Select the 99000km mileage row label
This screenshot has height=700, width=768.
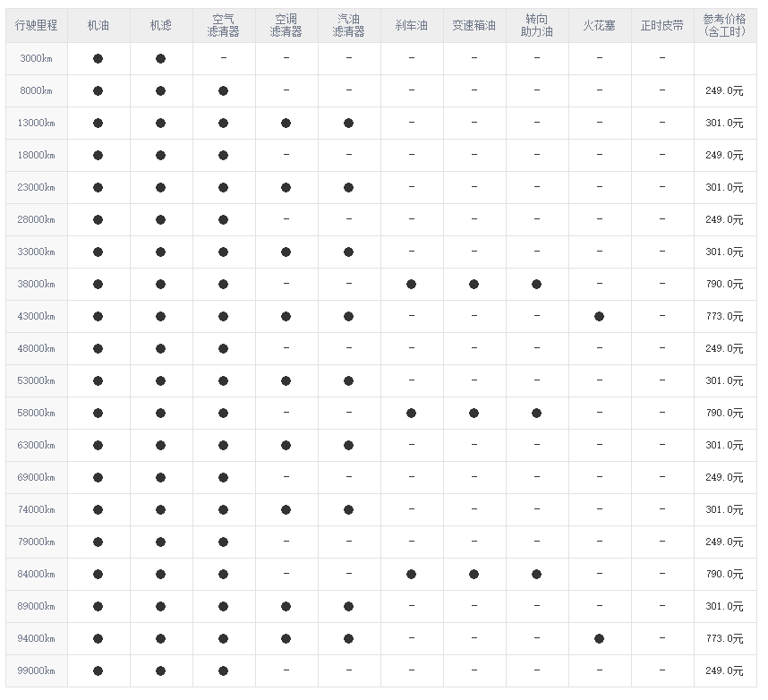coord(36,670)
